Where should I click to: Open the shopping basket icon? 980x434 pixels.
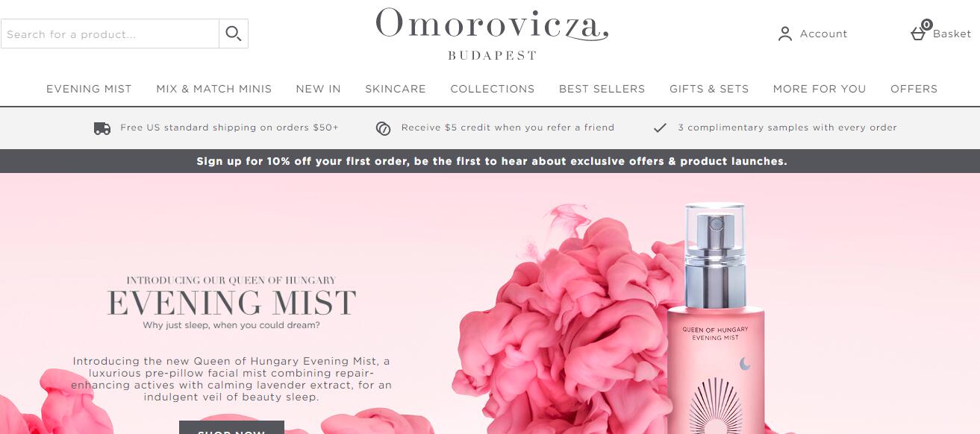click(x=918, y=34)
